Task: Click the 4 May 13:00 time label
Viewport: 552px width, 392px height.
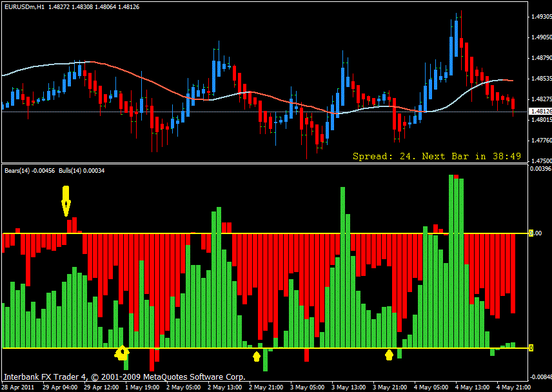Action: click(472, 387)
